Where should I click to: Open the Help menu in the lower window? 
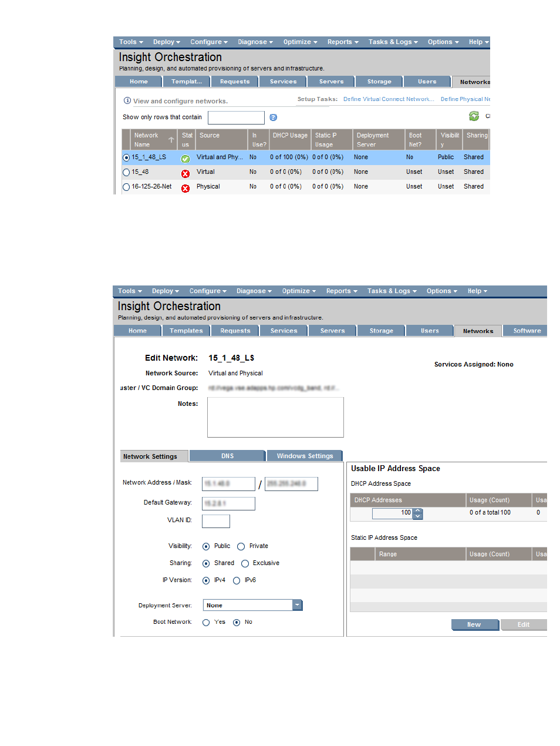pyautogui.click(x=477, y=291)
